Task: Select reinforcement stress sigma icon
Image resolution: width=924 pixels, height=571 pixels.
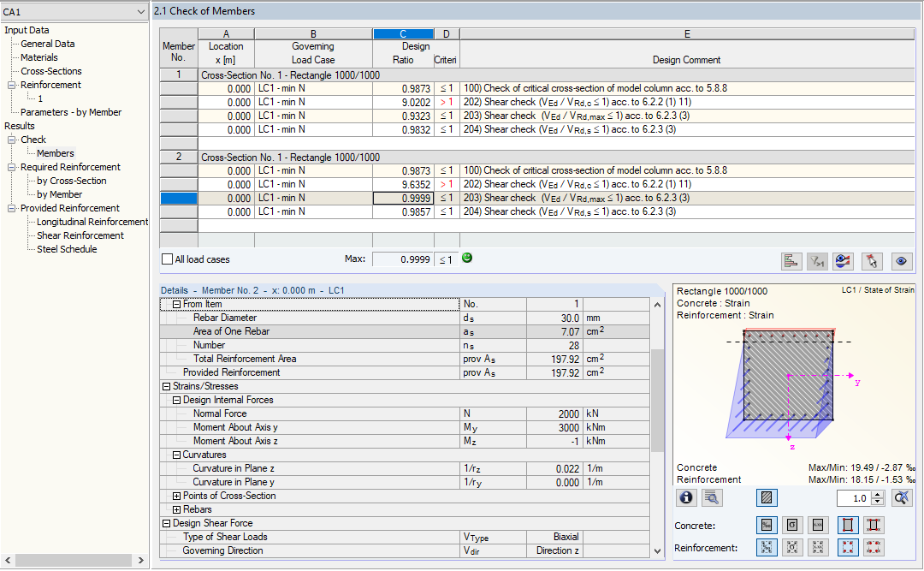Action: coord(792,547)
